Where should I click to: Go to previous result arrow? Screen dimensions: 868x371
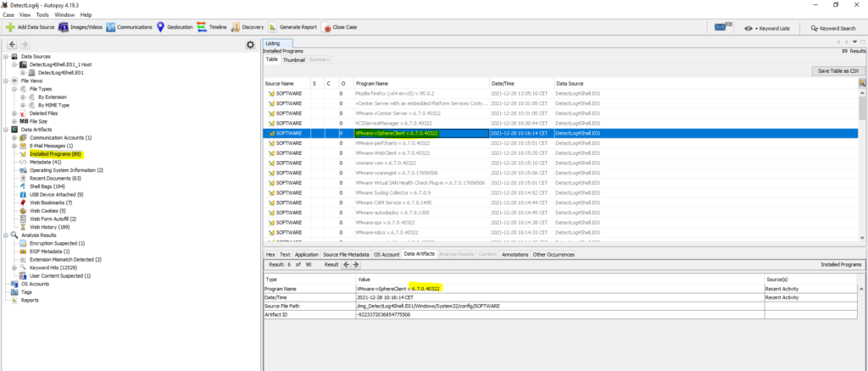(347, 265)
